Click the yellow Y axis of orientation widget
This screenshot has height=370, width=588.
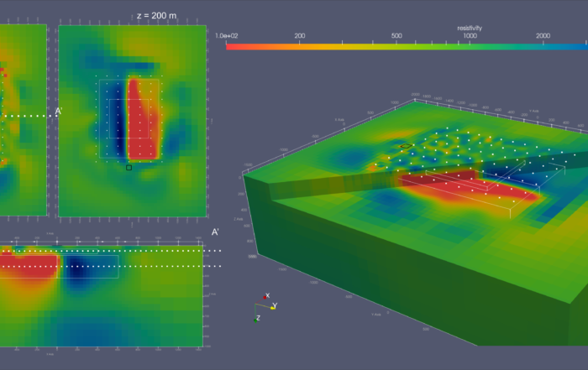274,306
